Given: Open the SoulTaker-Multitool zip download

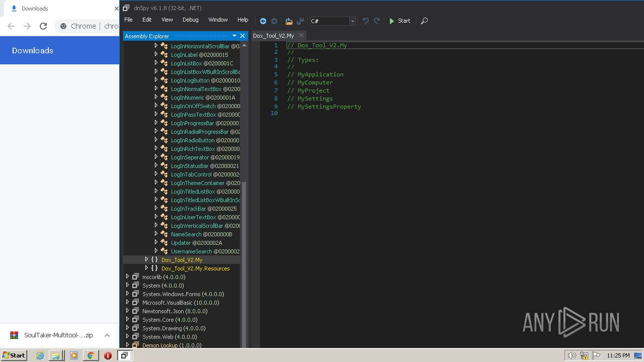Looking at the screenshot, I should pos(52,335).
